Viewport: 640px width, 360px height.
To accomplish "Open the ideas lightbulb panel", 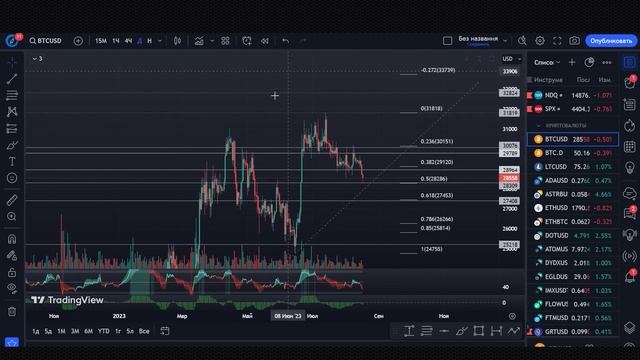I will point(629,167).
